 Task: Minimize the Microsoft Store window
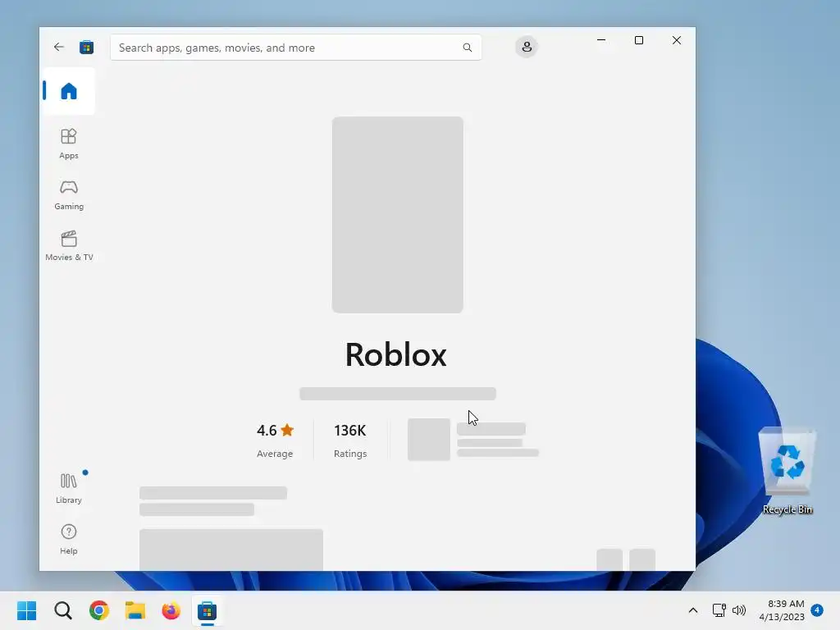pos(601,40)
